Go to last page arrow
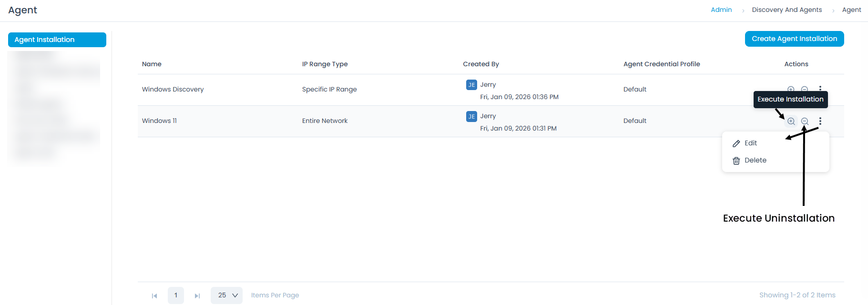 pyautogui.click(x=197, y=296)
